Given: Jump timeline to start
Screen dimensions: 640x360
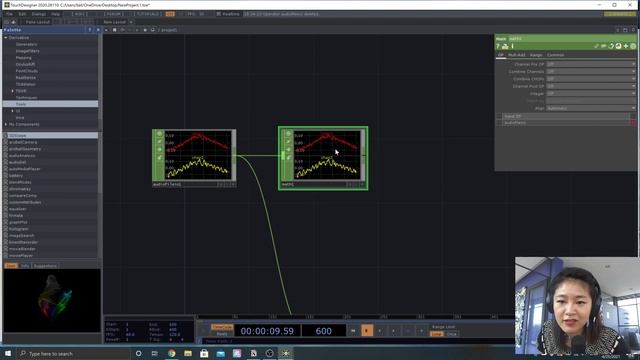Looking at the screenshot, I should tap(353, 331).
